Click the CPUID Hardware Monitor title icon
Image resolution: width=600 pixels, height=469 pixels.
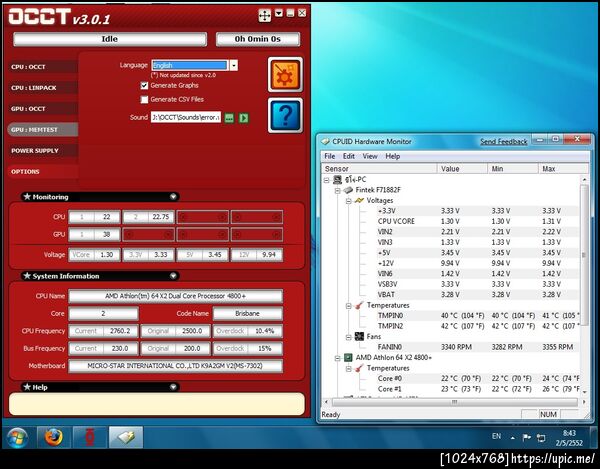(x=326, y=142)
